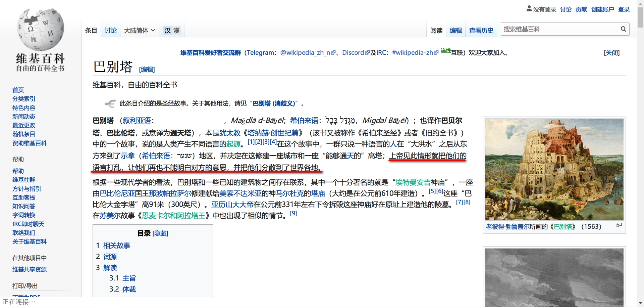Click the 创建账户 link
The image size is (644, 307).
[602, 9]
